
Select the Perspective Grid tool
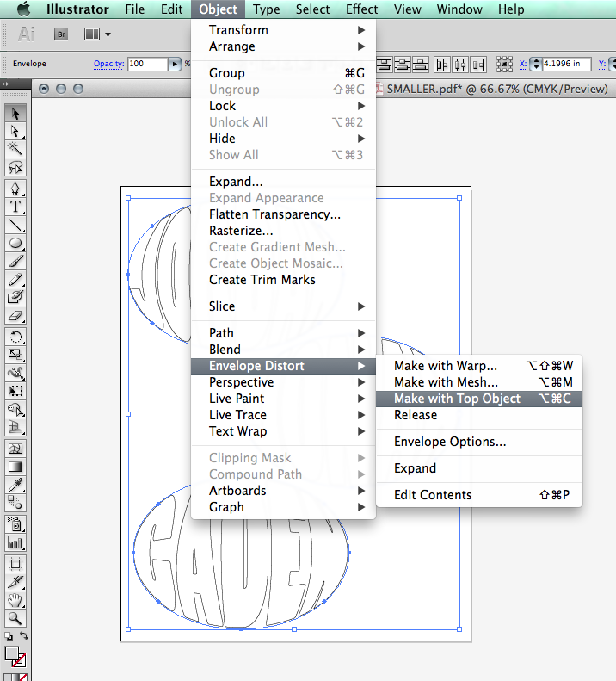(x=15, y=427)
